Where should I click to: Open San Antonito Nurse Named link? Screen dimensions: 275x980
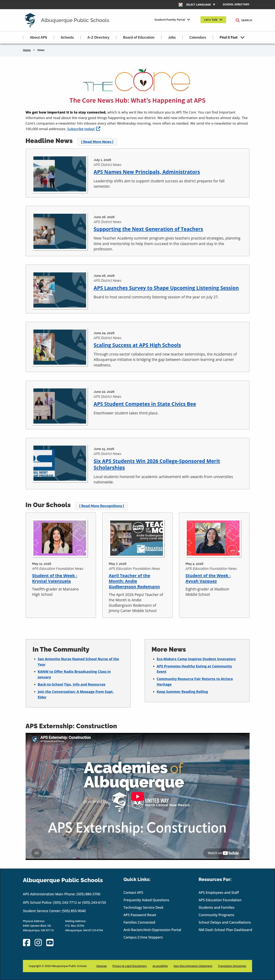pyautogui.click(x=78, y=662)
